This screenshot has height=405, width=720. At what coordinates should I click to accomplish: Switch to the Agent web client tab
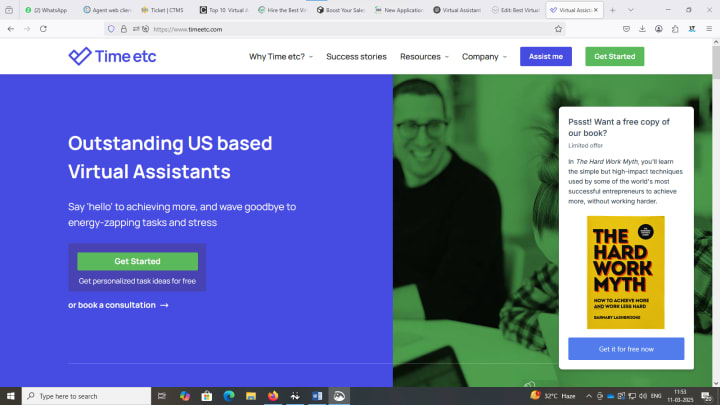107,10
